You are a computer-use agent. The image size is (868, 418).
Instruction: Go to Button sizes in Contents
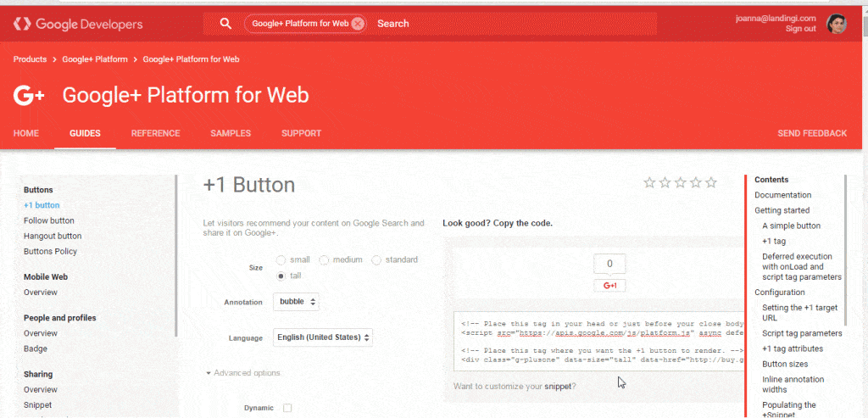point(785,365)
